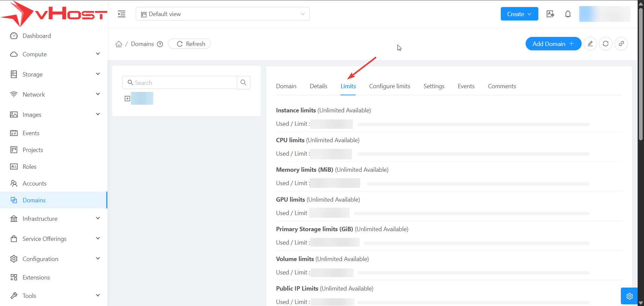Click the Add Domain button
644x306 pixels.
[x=553, y=44]
